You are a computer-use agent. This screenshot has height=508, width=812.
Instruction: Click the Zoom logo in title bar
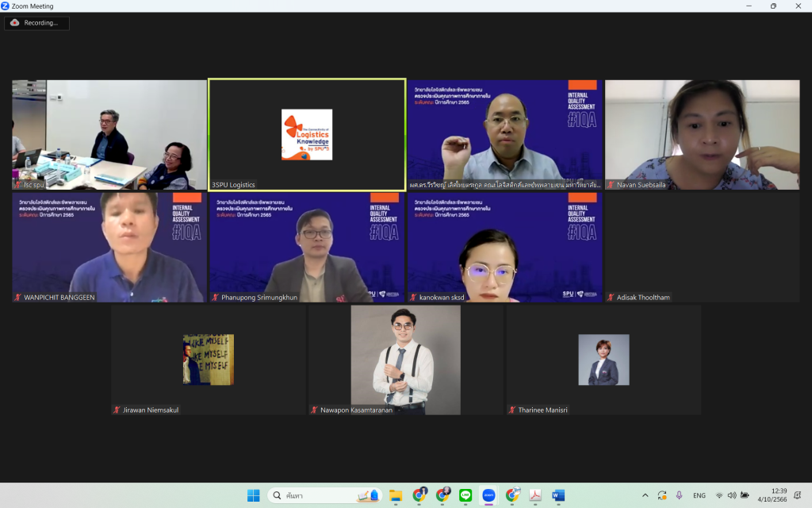tap(6, 6)
